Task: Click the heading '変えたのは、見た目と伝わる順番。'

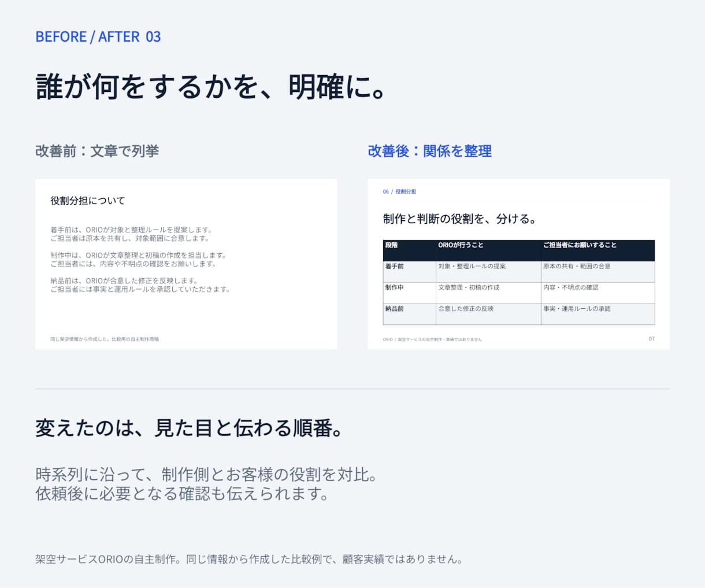Action: pos(190,428)
